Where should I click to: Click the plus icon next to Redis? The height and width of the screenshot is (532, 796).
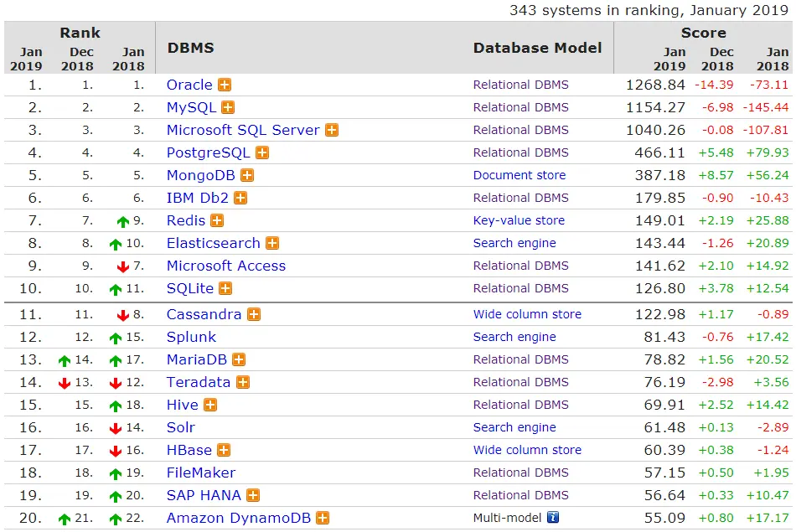pyautogui.click(x=217, y=221)
